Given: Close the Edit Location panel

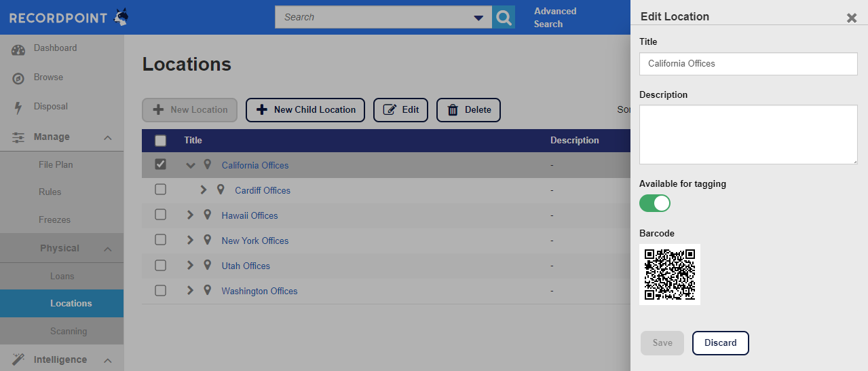Looking at the screenshot, I should [851, 18].
